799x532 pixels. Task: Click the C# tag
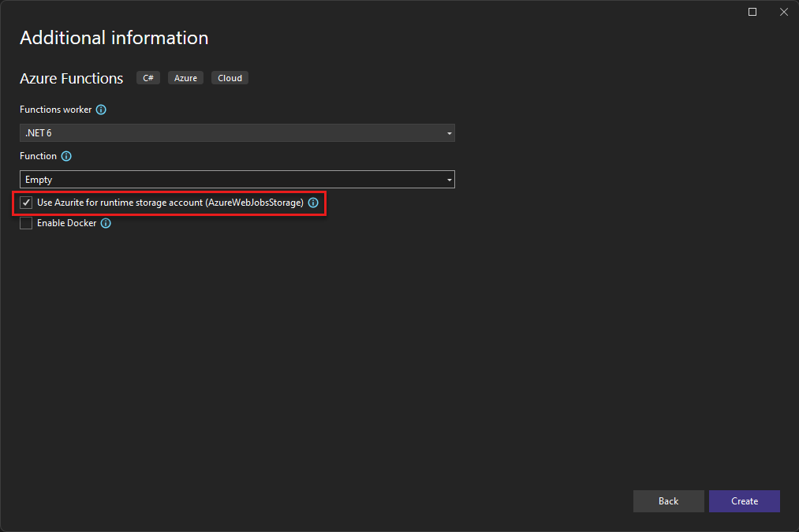coord(148,78)
